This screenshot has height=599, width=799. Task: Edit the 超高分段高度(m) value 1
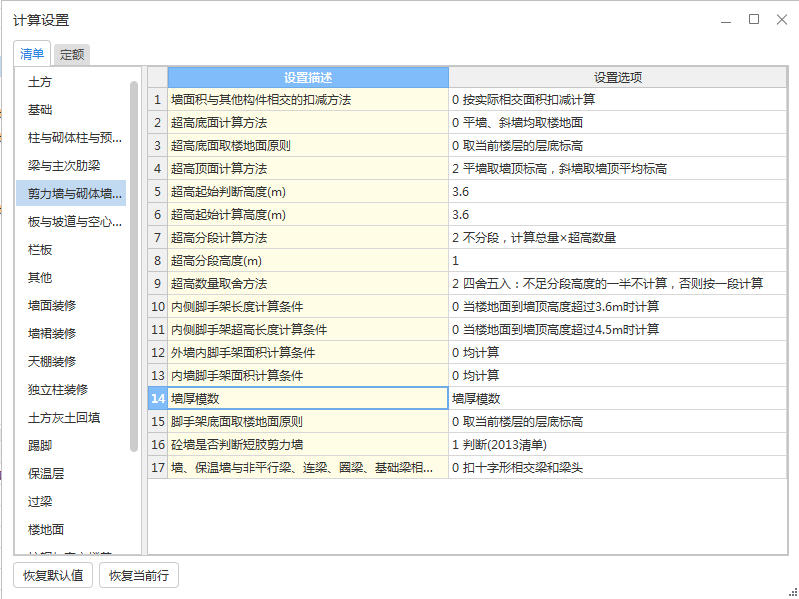tap(618, 261)
